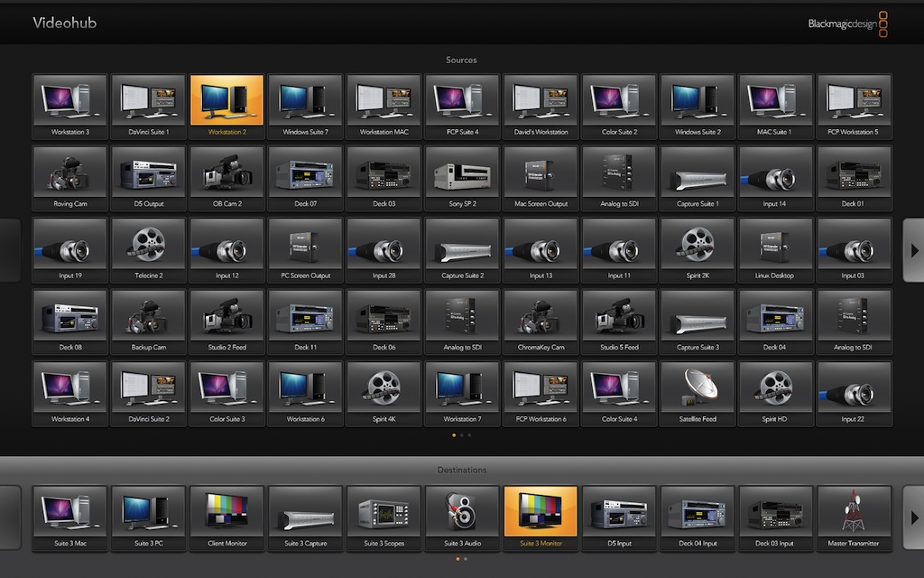Switch to second destinations page dot
The height and width of the screenshot is (578, 924).
466,559
